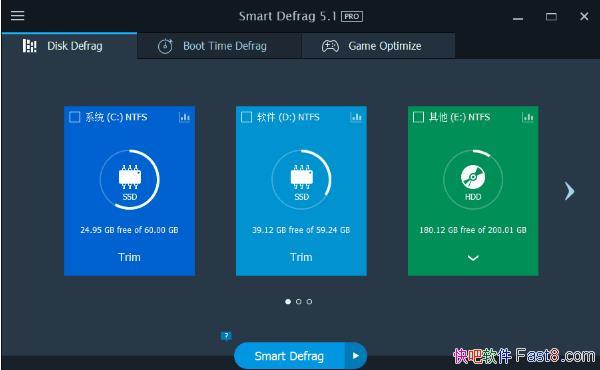Click the D: drive SSD chip icon
Image resolution: width=600 pixels, height=370 pixels.
tap(302, 177)
